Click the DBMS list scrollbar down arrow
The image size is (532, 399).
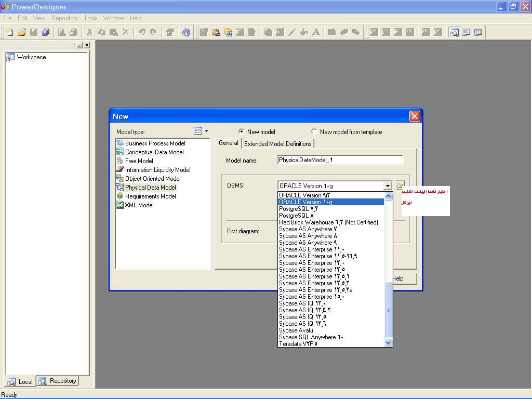(388, 343)
